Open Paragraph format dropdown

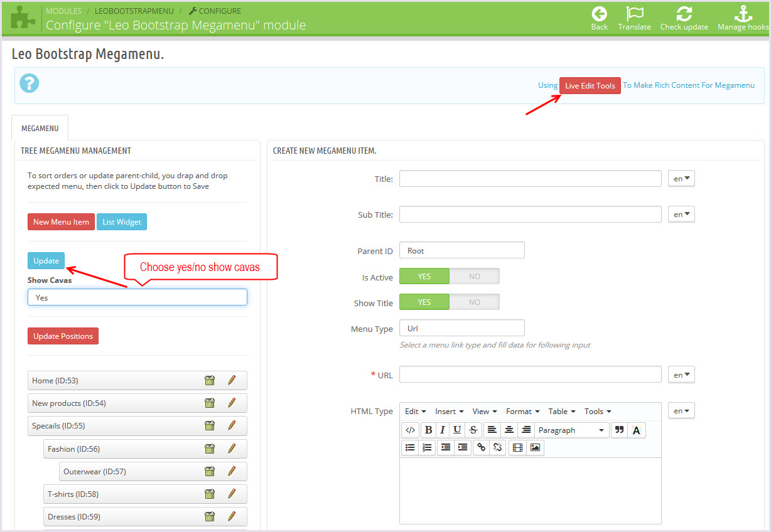click(x=572, y=430)
